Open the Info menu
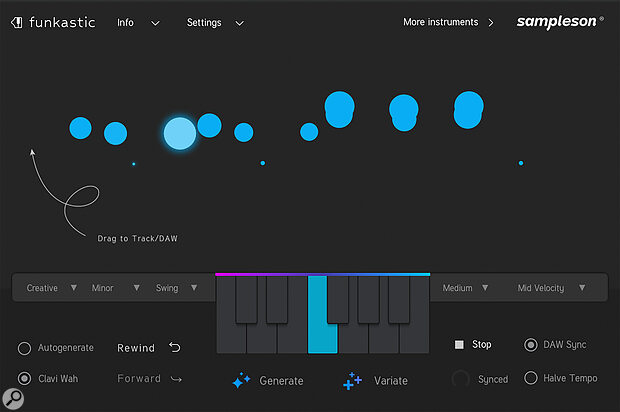 [x=125, y=23]
